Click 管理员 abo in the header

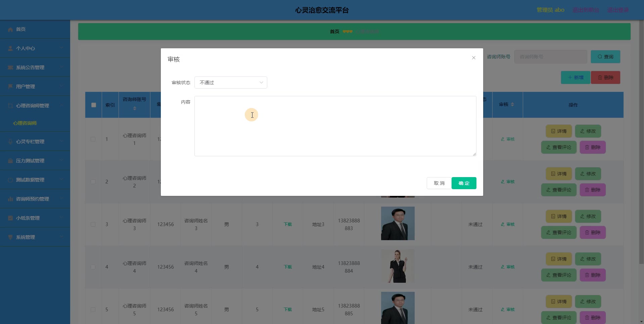point(550,10)
